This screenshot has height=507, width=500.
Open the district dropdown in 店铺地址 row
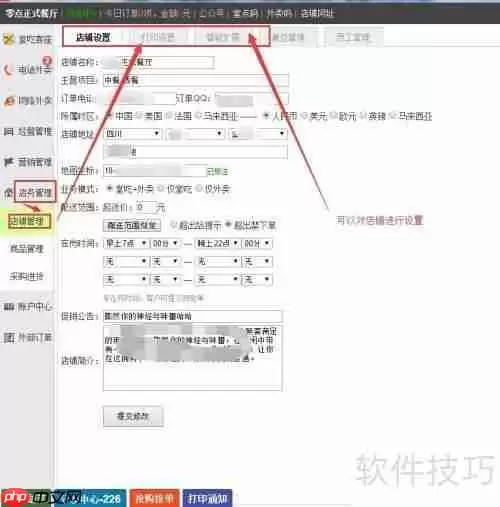[x=258, y=134]
